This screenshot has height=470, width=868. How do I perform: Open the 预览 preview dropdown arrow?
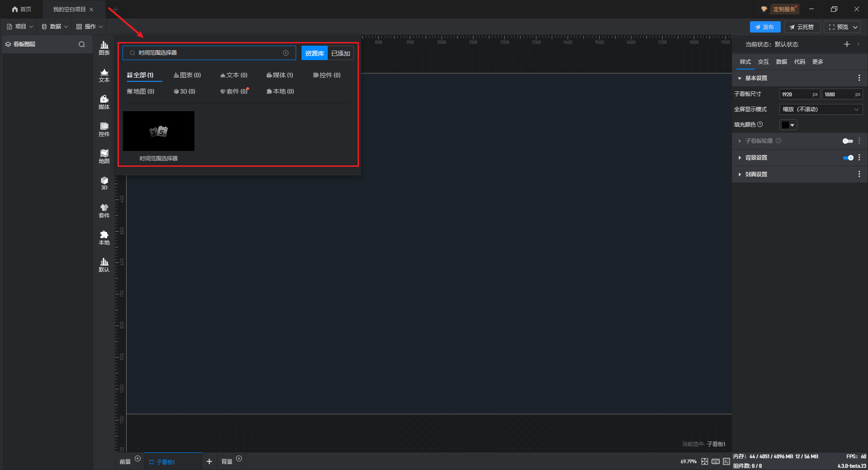tap(855, 27)
